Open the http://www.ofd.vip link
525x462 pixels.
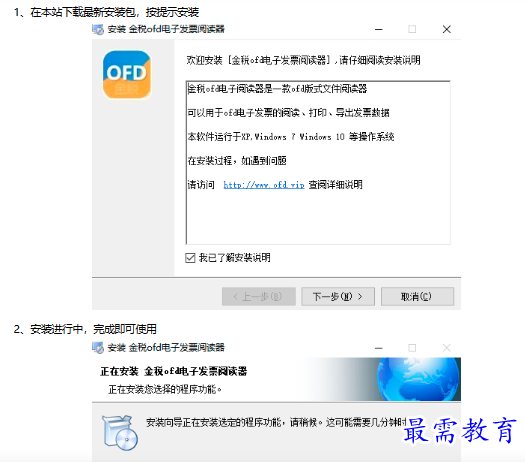coord(264,185)
